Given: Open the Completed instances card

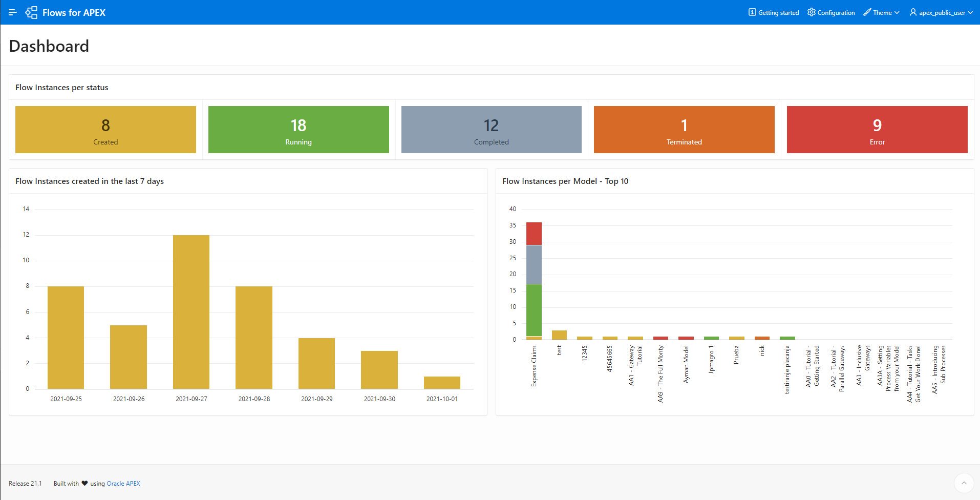Looking at the screenshot, I should click(x=491, y=130).
